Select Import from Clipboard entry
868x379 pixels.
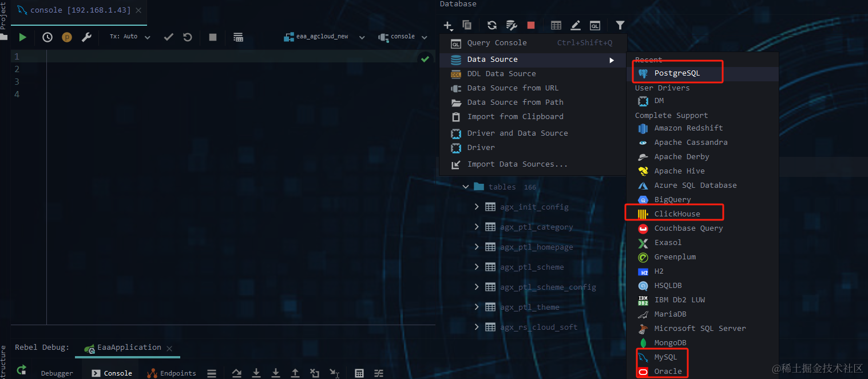(533, 117)
